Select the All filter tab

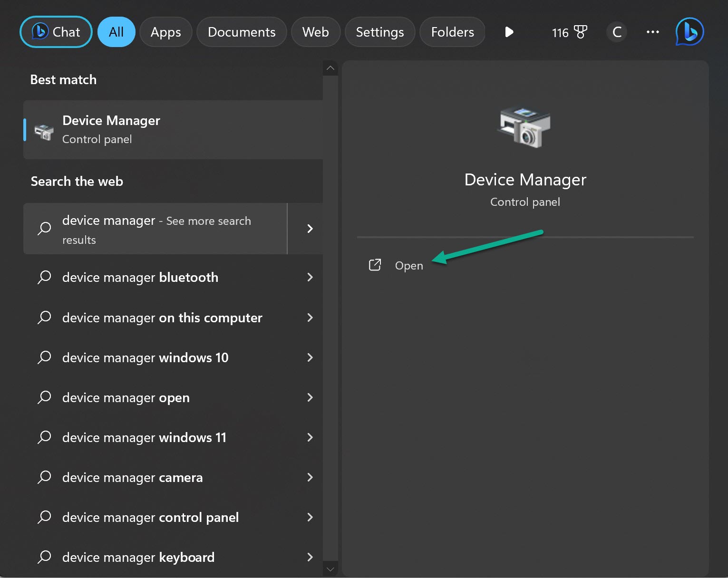(x=116, y=32)
